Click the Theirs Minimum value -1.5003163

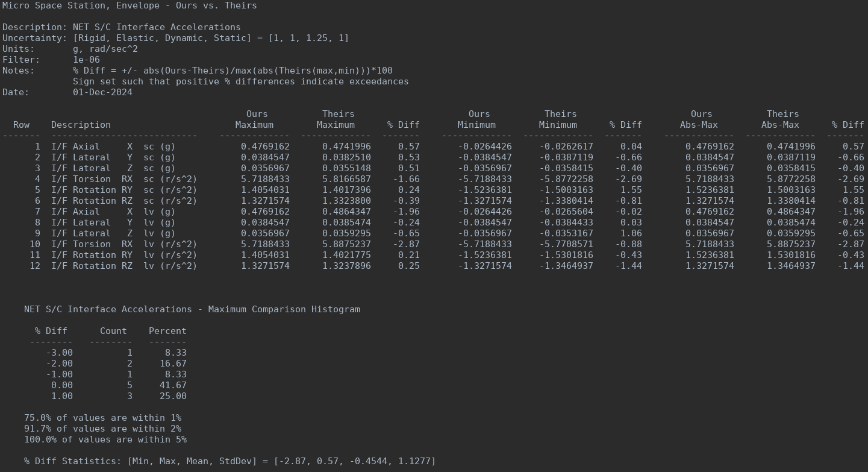pyautogui.click(x=566, y=190)
